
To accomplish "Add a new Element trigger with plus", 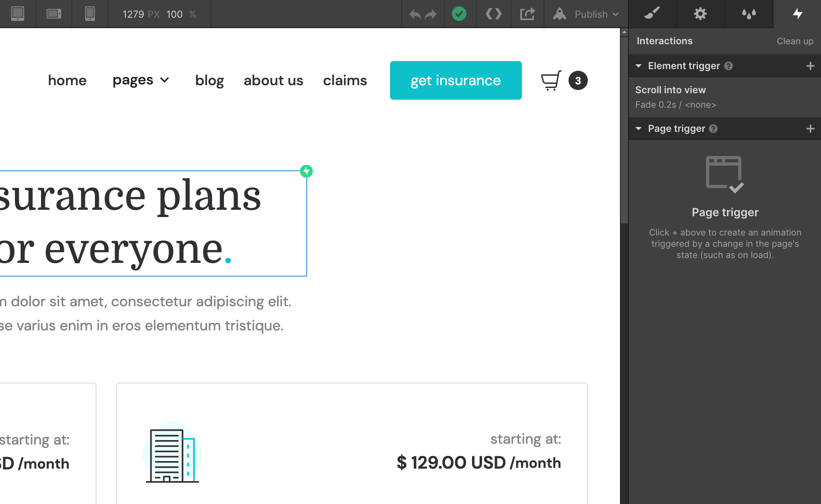I will click(x=810, y=66).
